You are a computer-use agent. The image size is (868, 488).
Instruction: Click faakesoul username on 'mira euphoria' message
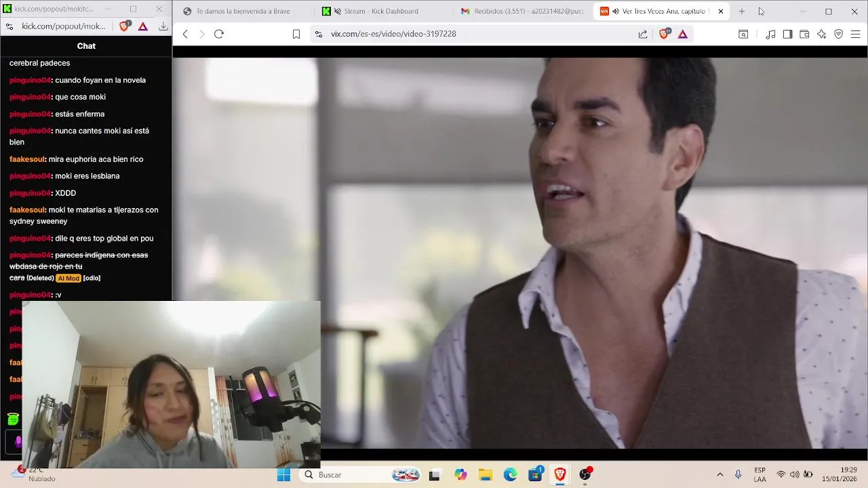tap(27, 159)
